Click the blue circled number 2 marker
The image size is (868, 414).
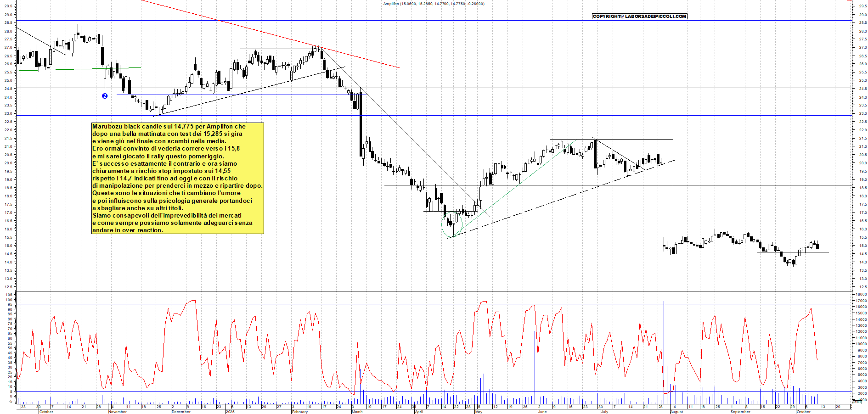[x=105, y=96]
